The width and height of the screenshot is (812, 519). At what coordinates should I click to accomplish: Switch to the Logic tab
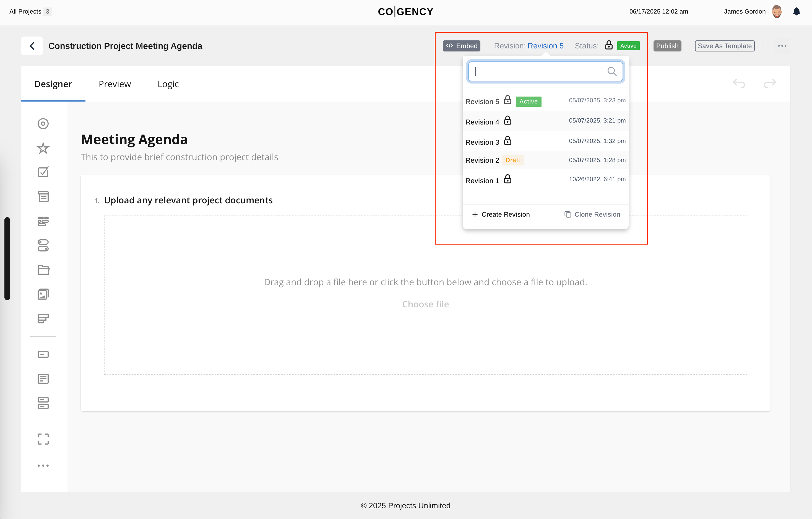168,84
